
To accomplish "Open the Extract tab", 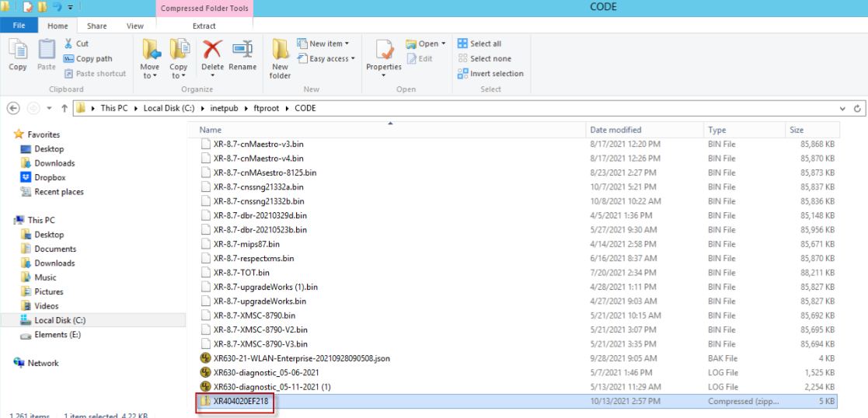I will click(x=204, y=26).
